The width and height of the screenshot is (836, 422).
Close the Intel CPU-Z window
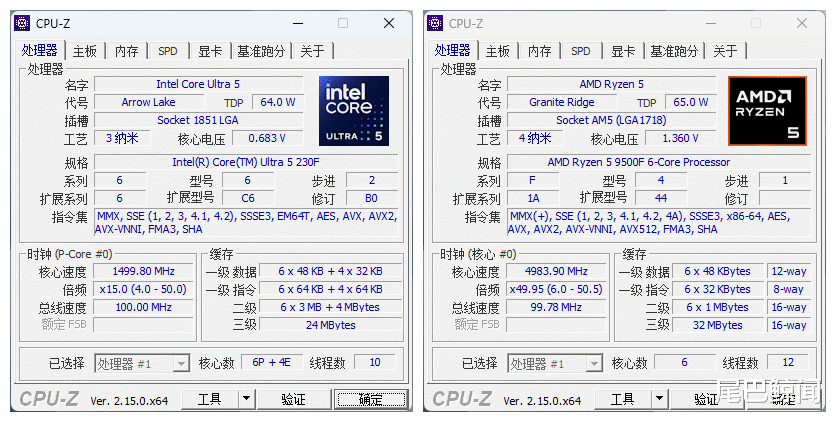coord(389,23)
